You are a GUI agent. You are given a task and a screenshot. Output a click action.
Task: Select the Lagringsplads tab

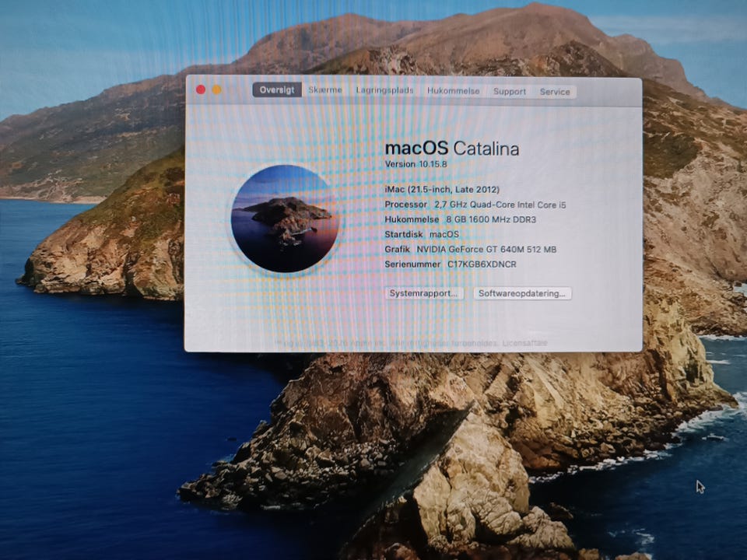click(x=384, y=90)
